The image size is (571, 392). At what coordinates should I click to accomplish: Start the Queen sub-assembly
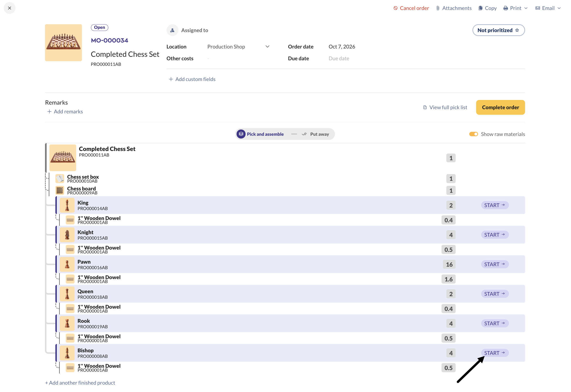pyautogui.click(x=495, y=294)
